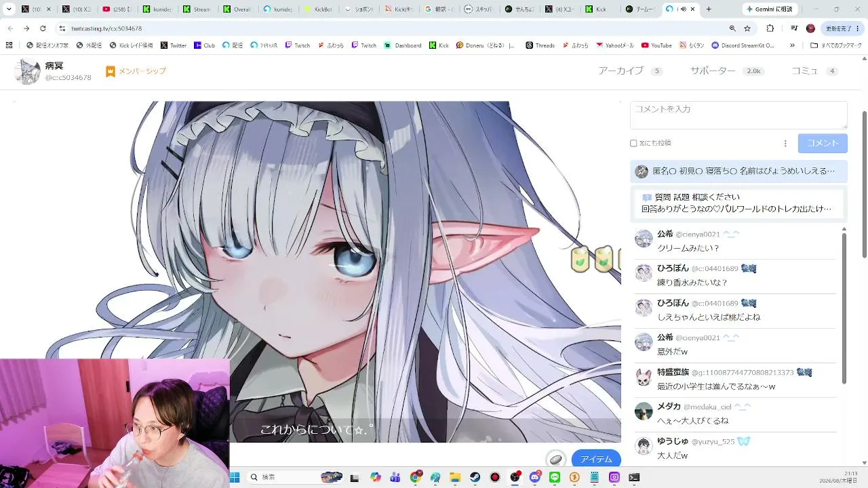868x488 pixels.
Task: Open the media control icon in the toolbar
Action: (x=794, y=28)
